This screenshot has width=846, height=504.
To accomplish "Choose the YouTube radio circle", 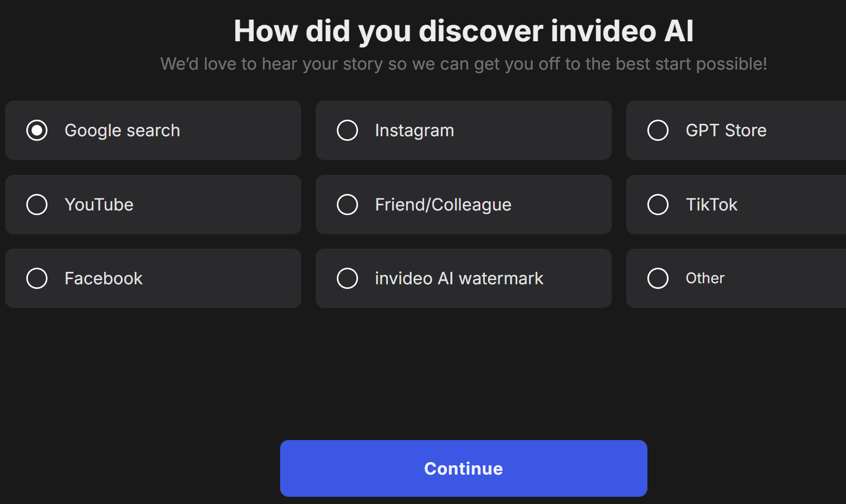I will click(37, 205).
